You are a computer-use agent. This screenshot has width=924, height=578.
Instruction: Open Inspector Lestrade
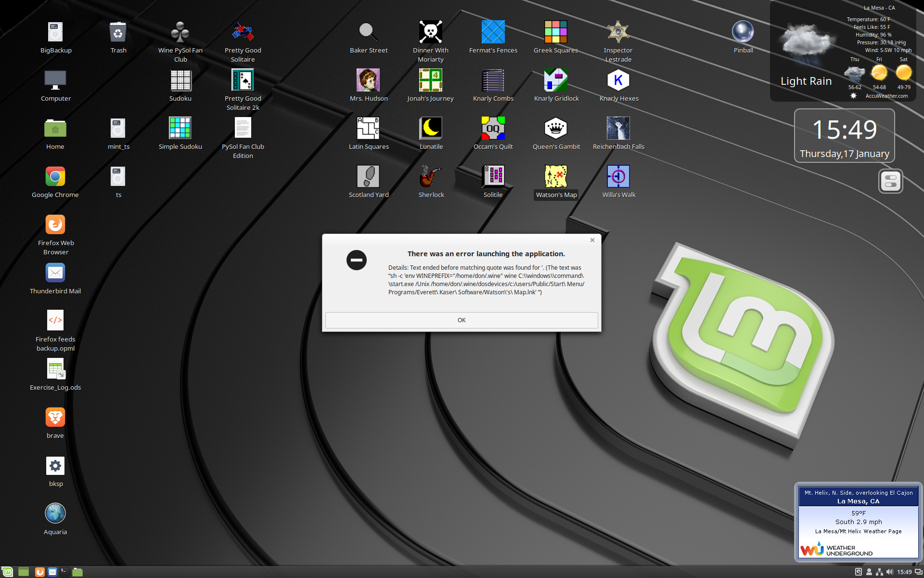[x=618, y=31]
